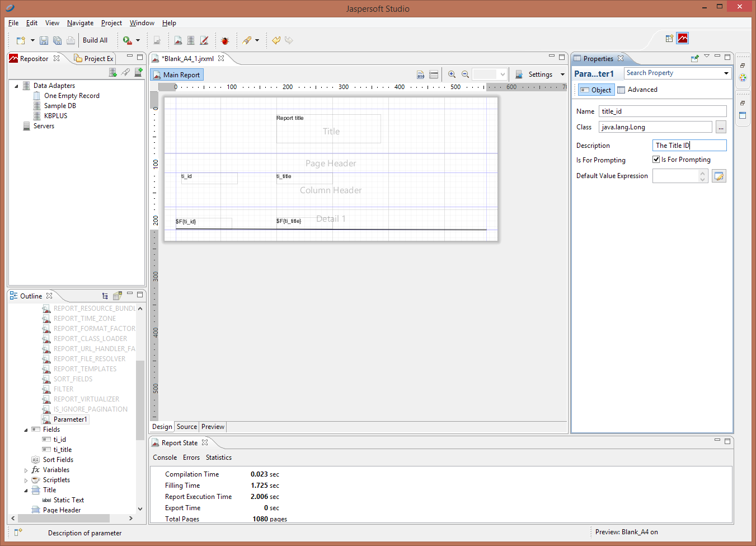Click the Class browse button with ellipsis

point(721,127)
